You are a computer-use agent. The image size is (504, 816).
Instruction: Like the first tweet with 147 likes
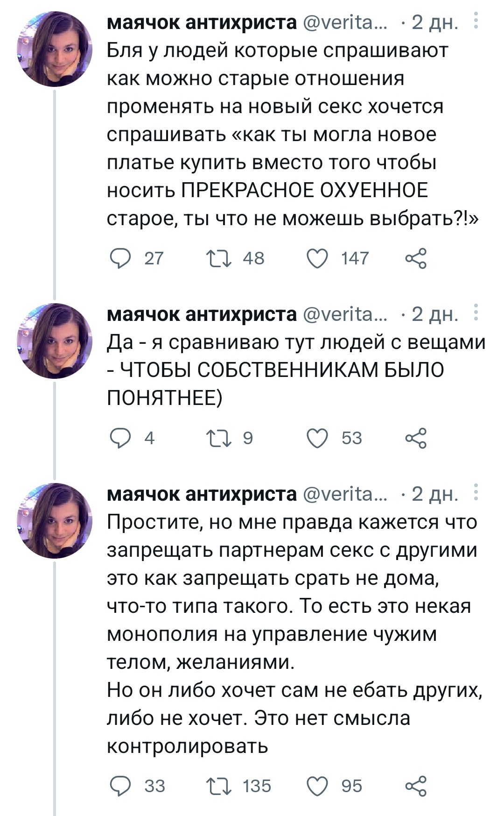click(317, 258)
